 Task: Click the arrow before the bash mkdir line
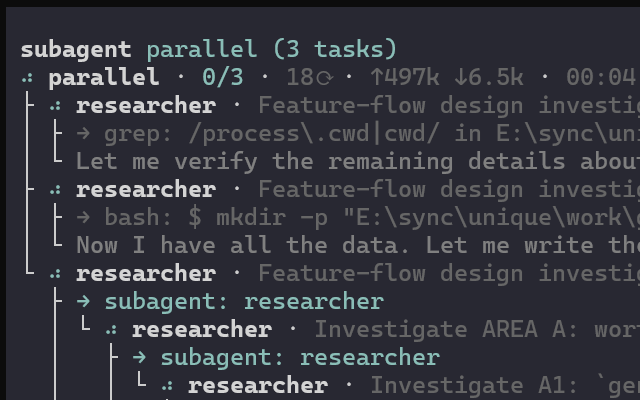pyautogui.click(x=83, y=218)
